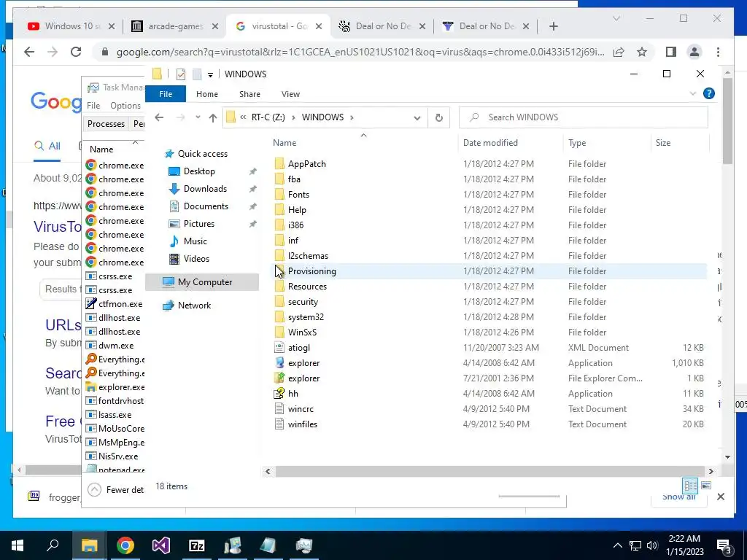Screen dimensions: 747x560
Task: Open 7-Zip from the taskbar
Action: (197, 545)
